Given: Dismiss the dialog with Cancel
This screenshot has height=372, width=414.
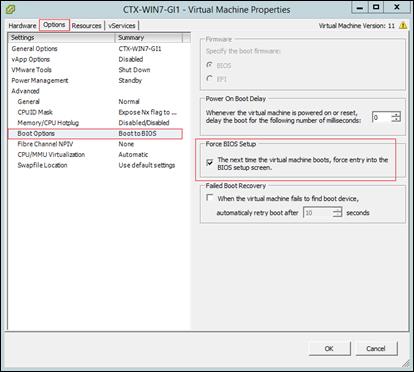Looking at the screenshot, I should coord(376,348).
